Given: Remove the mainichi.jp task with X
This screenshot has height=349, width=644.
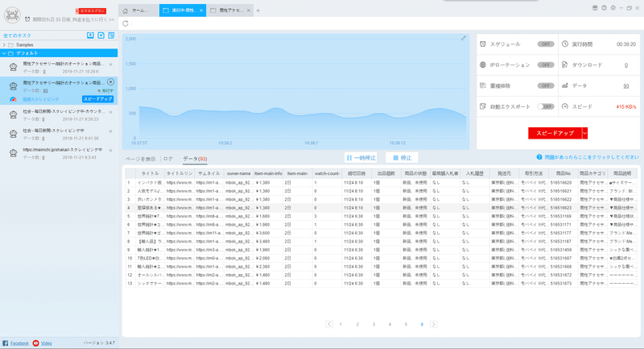Looking at the screenshot, I should point(110,151).
